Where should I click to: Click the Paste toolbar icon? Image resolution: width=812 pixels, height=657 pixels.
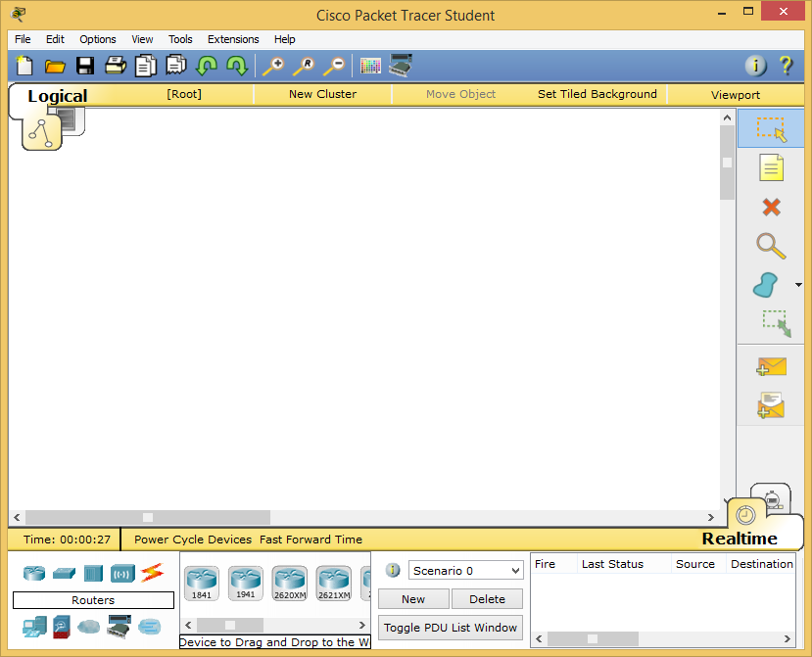[x=176, y=66]
